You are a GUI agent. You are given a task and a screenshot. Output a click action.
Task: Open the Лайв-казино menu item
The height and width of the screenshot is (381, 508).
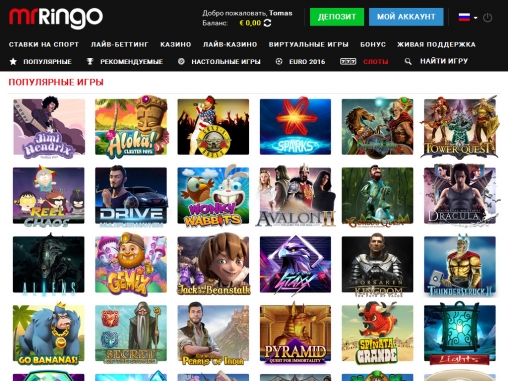point(230,44)
